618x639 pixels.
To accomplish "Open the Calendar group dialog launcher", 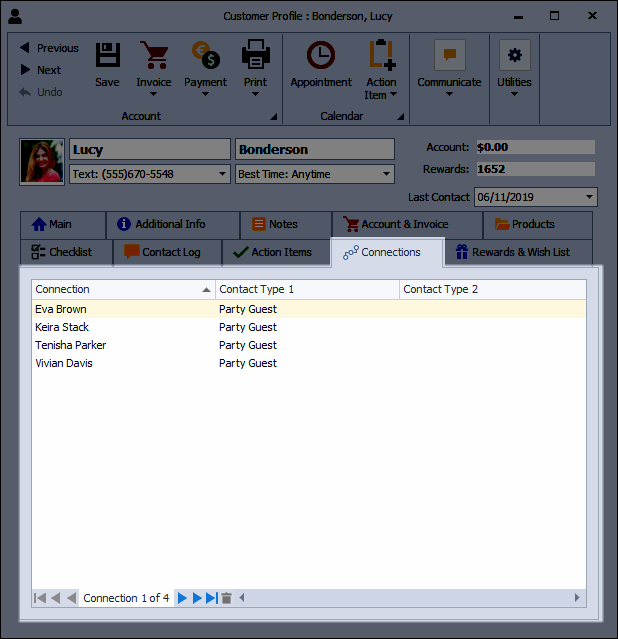I will click(401, 117).
